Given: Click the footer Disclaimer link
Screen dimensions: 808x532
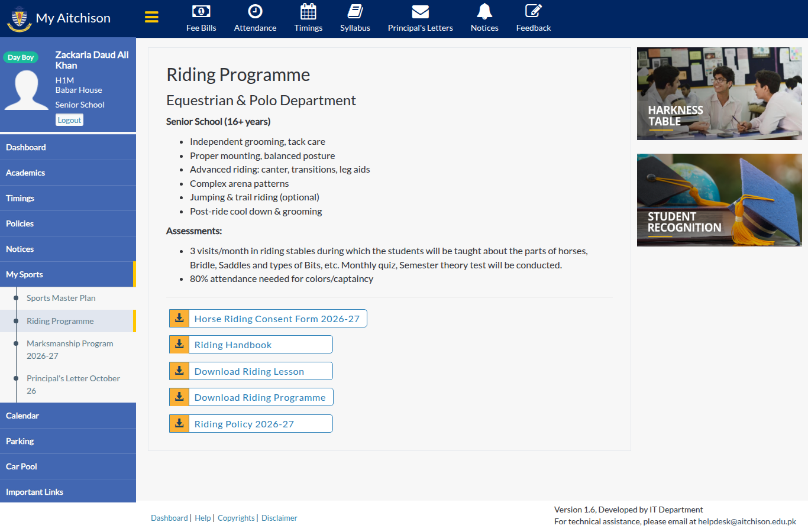Looking at the screenshot, I should [279, 518].
